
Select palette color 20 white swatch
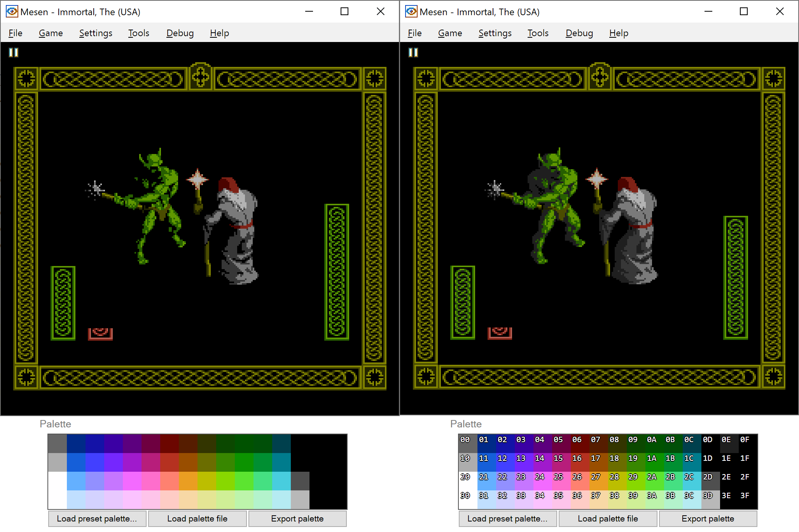pyautogui.click(x=468, y=481)
